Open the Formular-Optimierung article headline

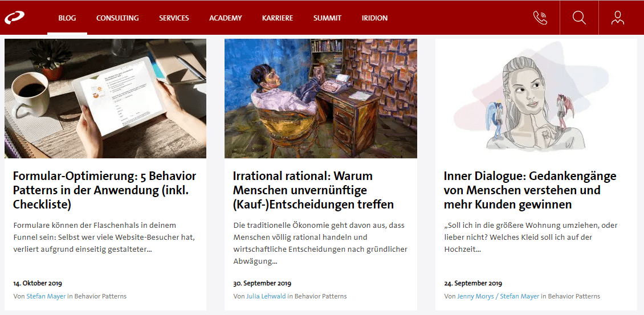[105, 190]
